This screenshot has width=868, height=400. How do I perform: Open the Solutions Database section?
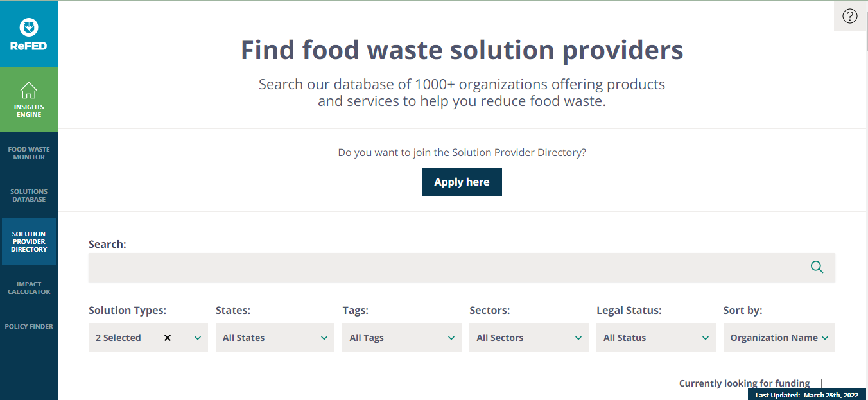point(29,195)
